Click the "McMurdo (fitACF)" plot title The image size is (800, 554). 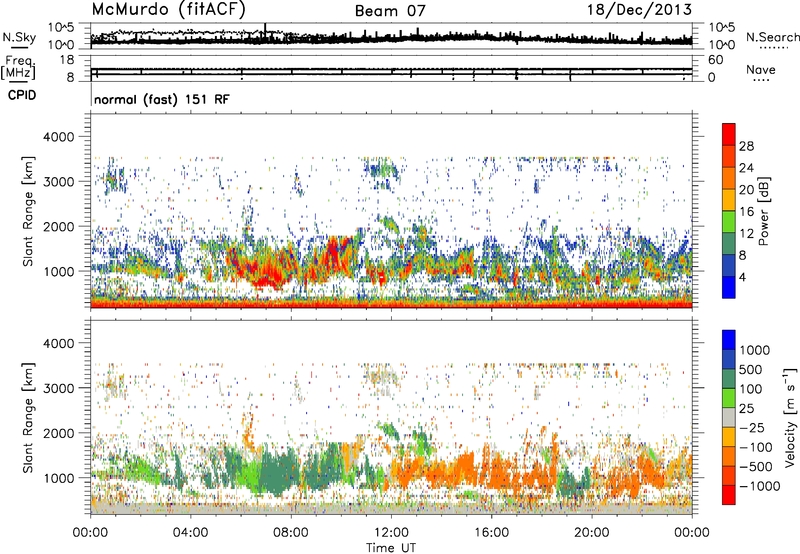pyautogui.click(x=168, y=9)
